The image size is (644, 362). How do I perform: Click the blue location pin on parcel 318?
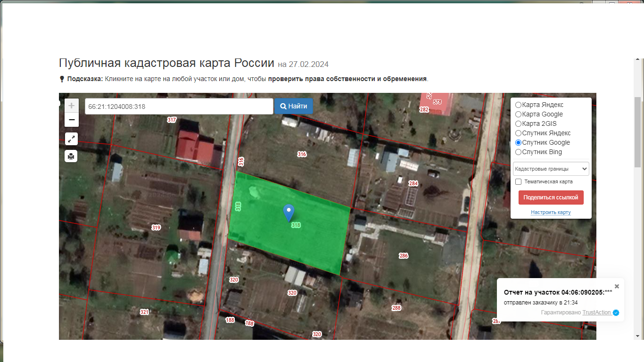[289, 213]
